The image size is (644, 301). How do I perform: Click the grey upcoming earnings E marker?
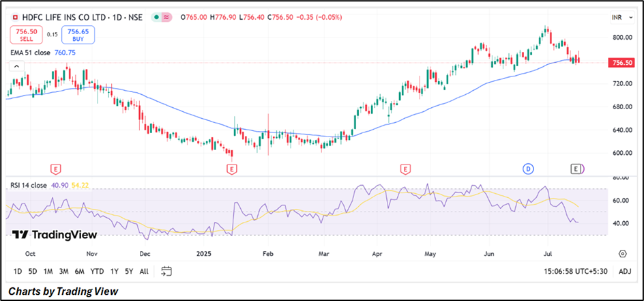(x=577, y=168)
